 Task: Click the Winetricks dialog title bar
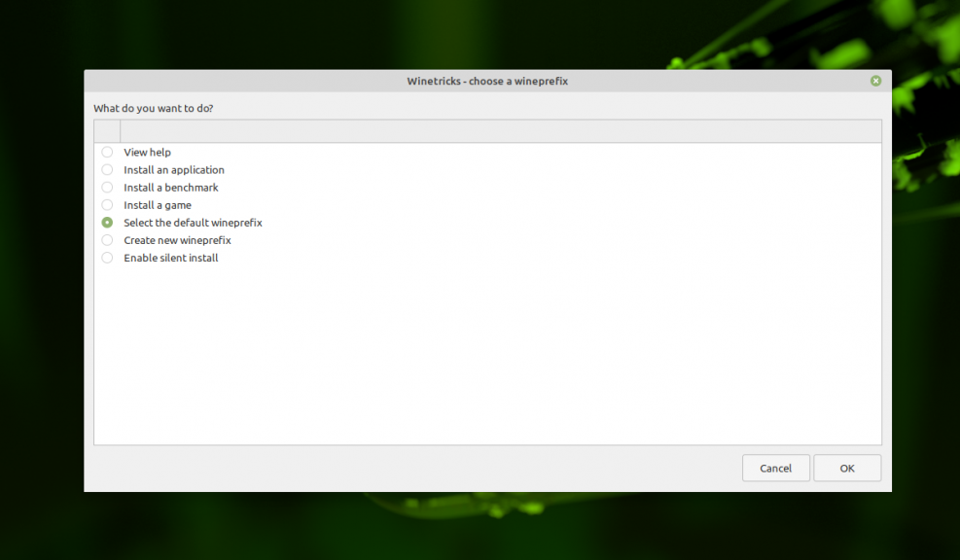(x=487, y=81)
